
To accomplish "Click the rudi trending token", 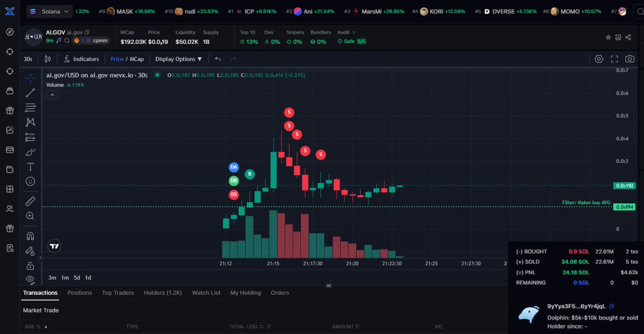I will [192, 11].
